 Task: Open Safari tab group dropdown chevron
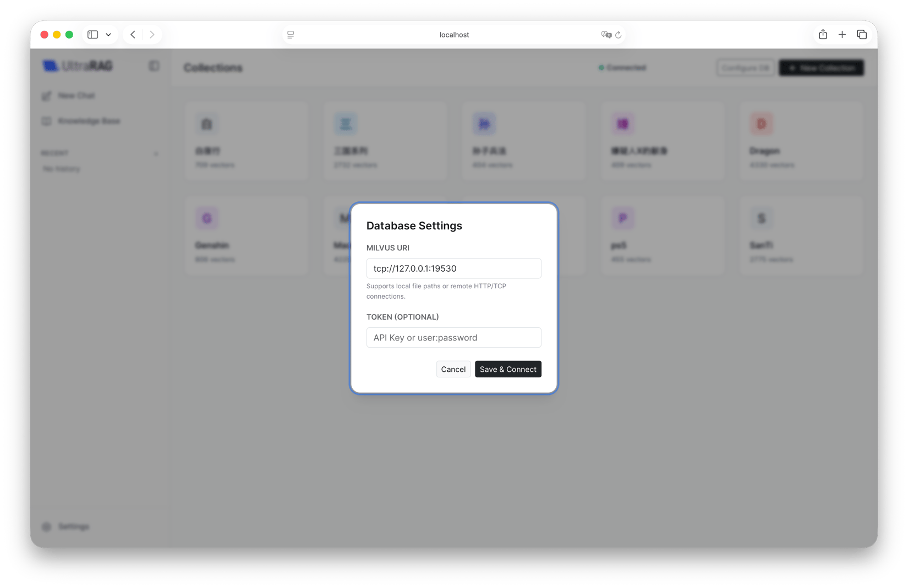108,35
